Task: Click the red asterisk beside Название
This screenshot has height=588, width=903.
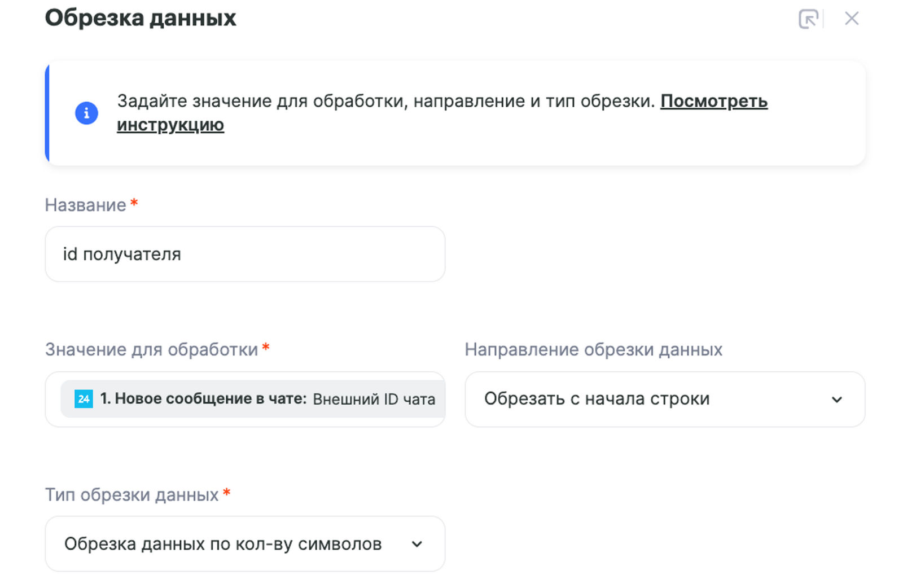Action: point(134,203)
